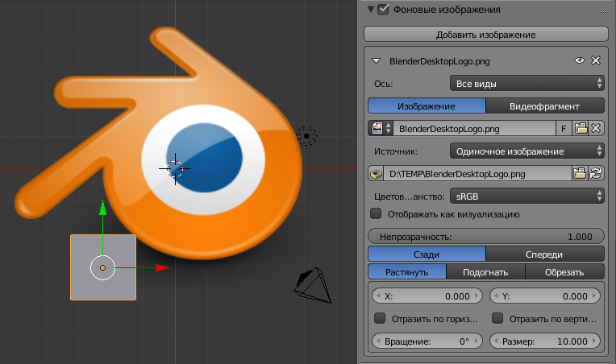The height and width of the screenshot is (364, 616).
Task: Collapse the BlenderDesktopLogo.png image settings
Action: 377,61
